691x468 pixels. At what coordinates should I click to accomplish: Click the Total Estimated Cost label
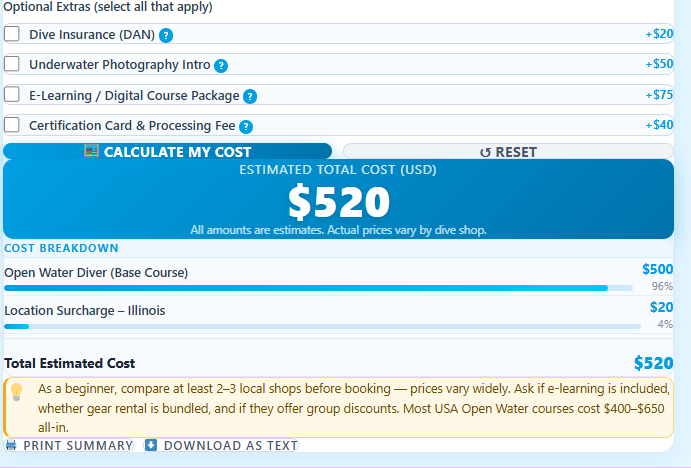point(70,364)
